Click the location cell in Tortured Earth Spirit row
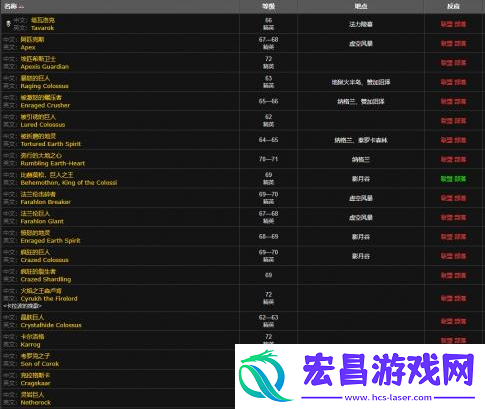Screen dimensions: 485x409 click(x=361, y=140)
